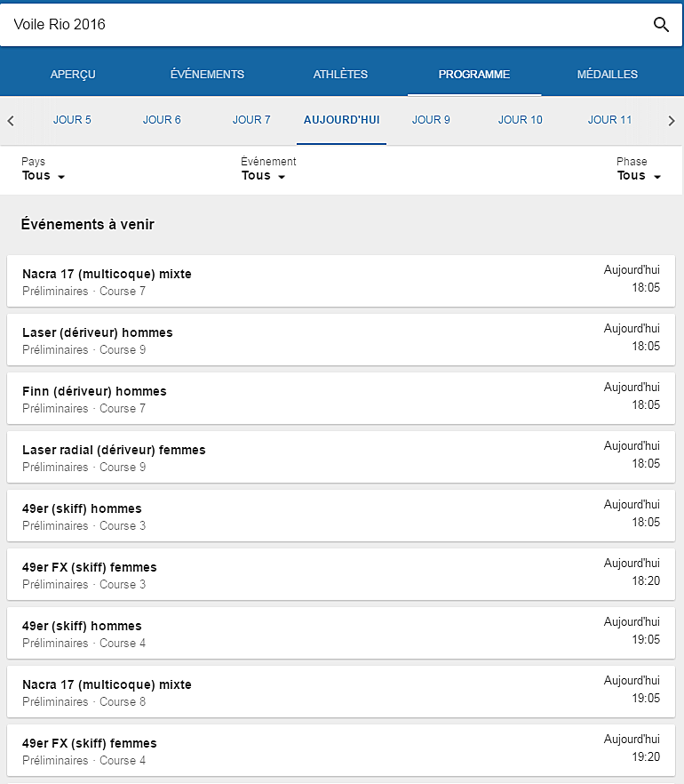Open 49er hommes Course 4 event
Image resolution: width=684 pixels, height=784 pixels.
point(341,633)
